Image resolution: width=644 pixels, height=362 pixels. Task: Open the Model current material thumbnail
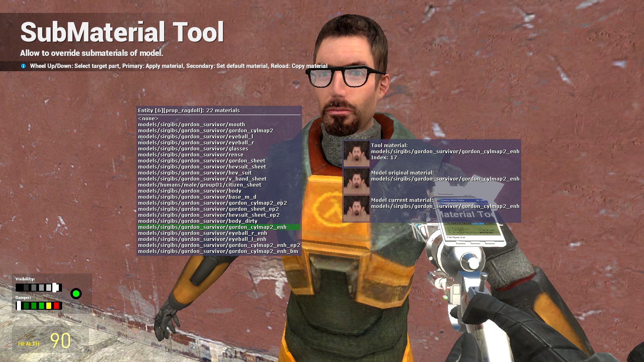click(x=356, y=208)
